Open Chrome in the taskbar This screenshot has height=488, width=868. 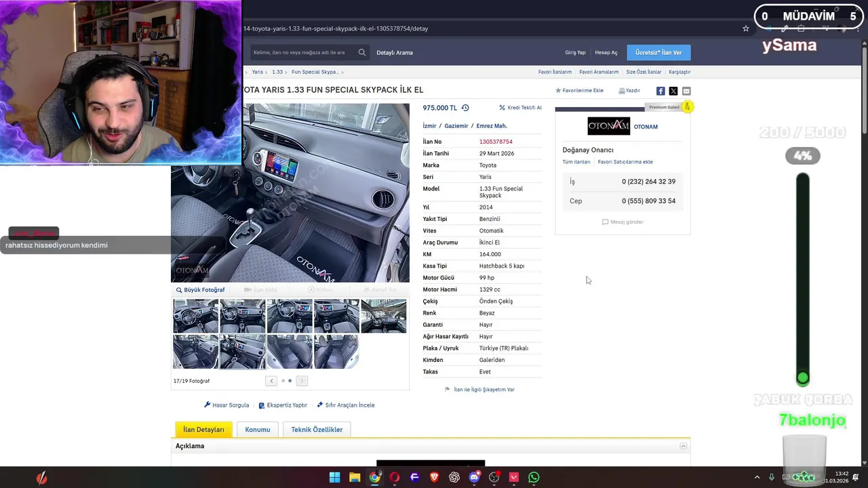pyautogui.click(x=374, y=477)
